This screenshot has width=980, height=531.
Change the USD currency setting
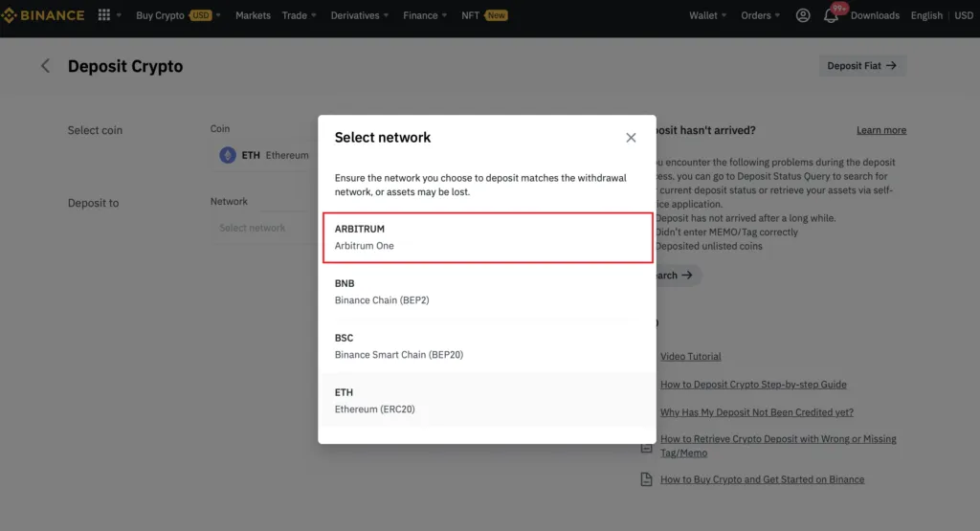point(963,15)
